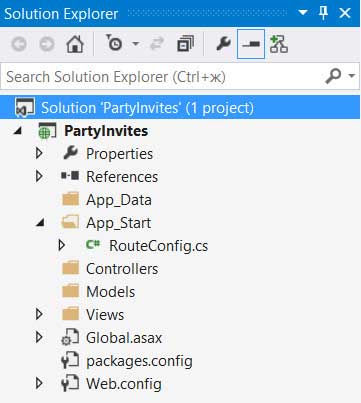Click the Back navigation arrow in toolbar

coord(19,44)
